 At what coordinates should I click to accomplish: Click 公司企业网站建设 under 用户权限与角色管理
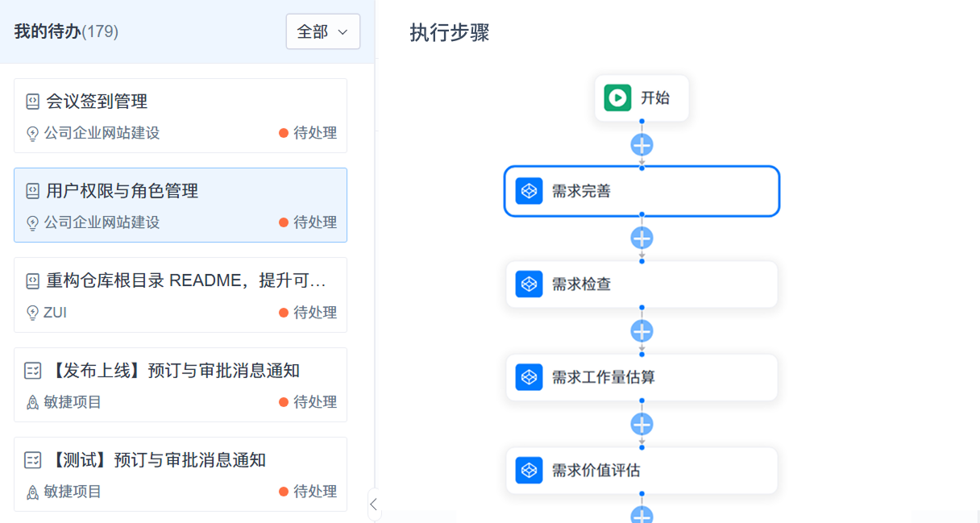[102, 222]
